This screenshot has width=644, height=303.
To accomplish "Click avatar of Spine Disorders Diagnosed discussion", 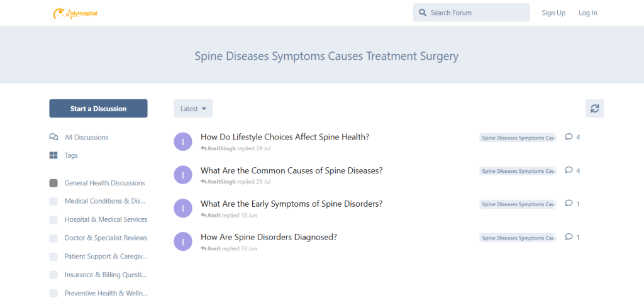I will pyautogui.click(x=182, y=241).
